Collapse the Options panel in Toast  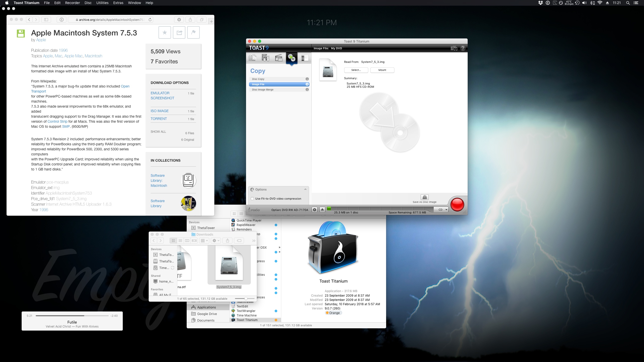point(305,189)
